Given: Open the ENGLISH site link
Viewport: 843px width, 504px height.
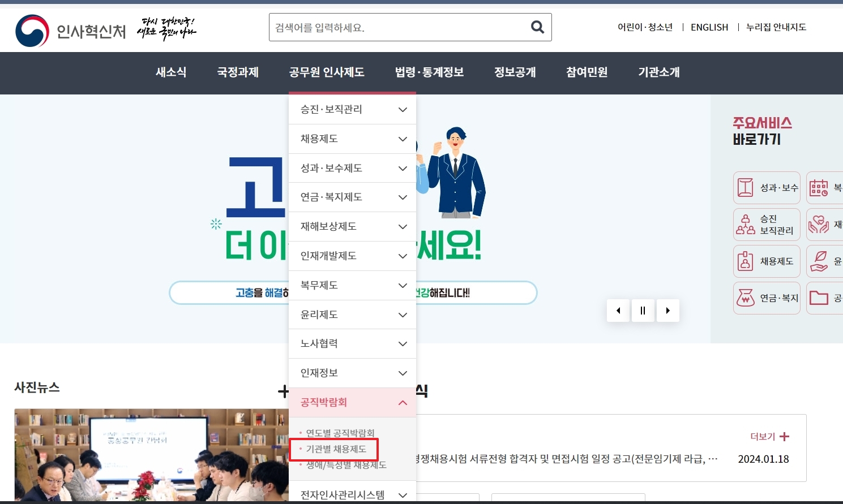Looking at the screenshot, I should click(709, 27).
